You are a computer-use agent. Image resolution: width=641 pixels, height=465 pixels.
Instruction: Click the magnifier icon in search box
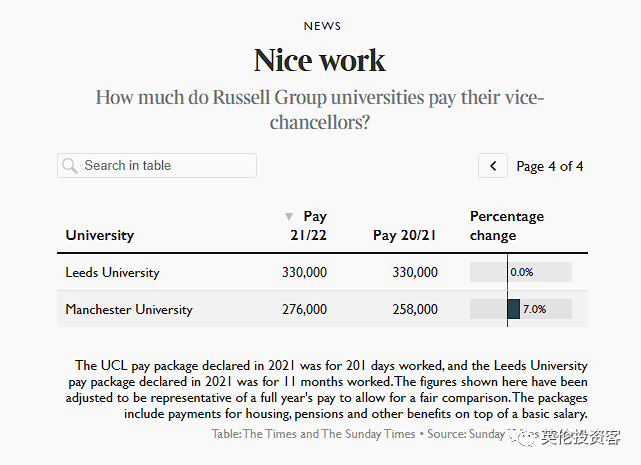coord(69,166)
